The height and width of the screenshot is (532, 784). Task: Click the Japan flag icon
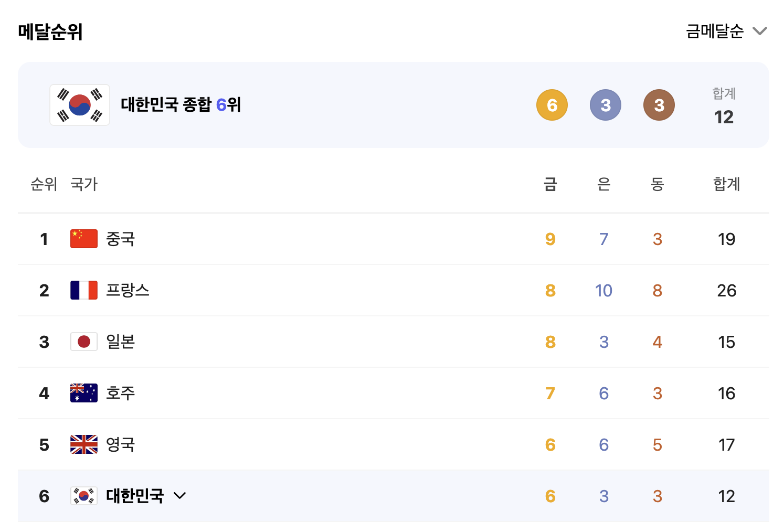[83, 341]
